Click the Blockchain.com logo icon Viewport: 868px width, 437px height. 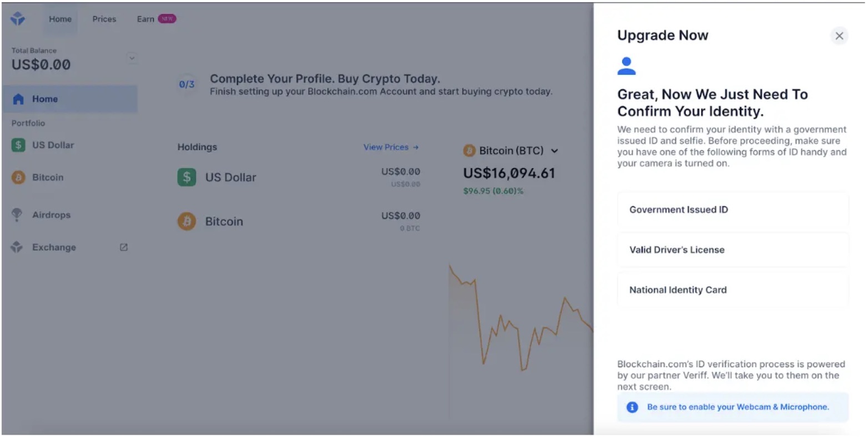(x=18, y=19)
